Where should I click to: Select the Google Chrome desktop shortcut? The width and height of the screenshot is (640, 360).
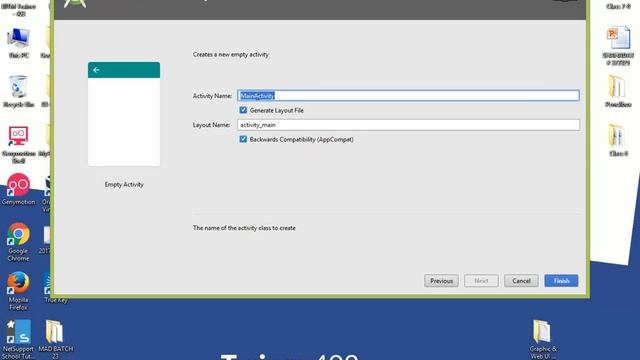(18, 242)
